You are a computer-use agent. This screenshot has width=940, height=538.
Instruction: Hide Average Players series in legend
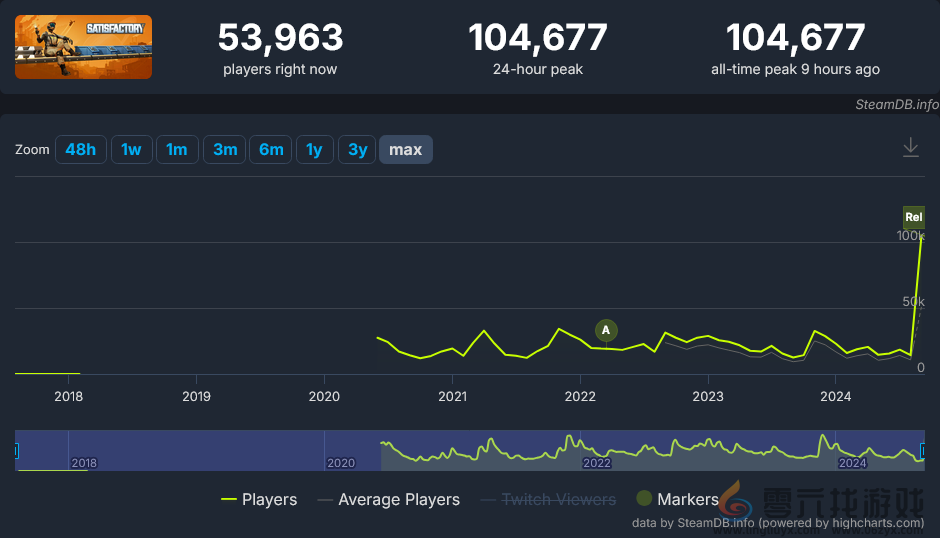coord(388,499)
